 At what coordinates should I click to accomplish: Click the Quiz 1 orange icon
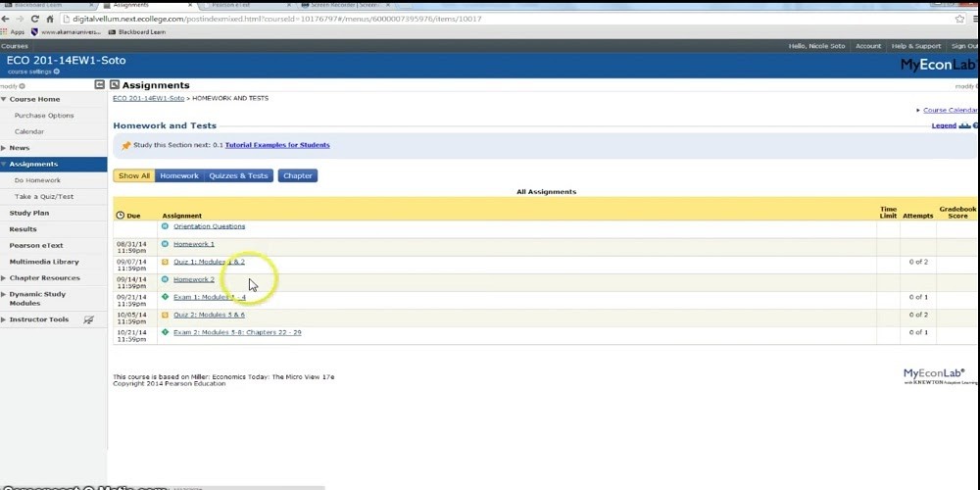point(166,262)
